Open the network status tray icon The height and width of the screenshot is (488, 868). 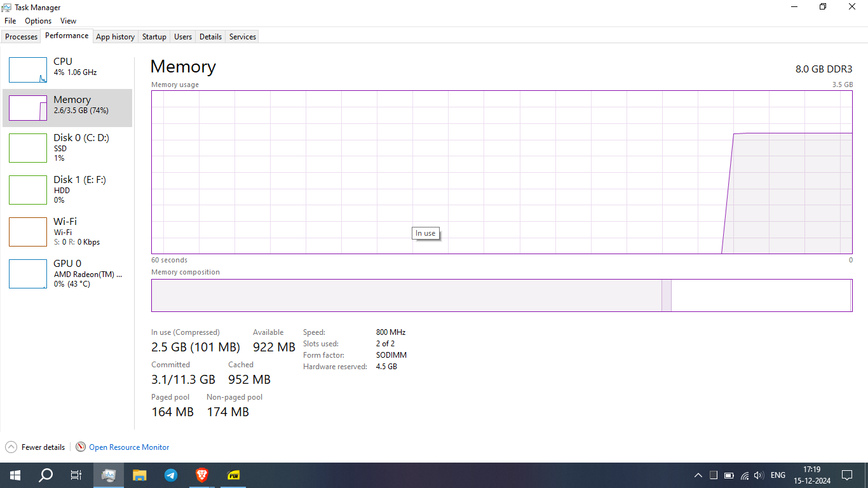[x=744, y=475]
